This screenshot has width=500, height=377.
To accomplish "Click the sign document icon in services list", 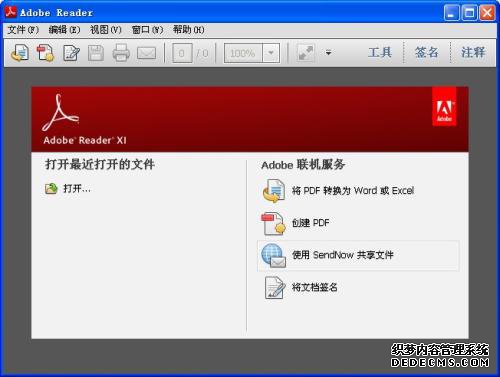I will [x=275, y=287].
